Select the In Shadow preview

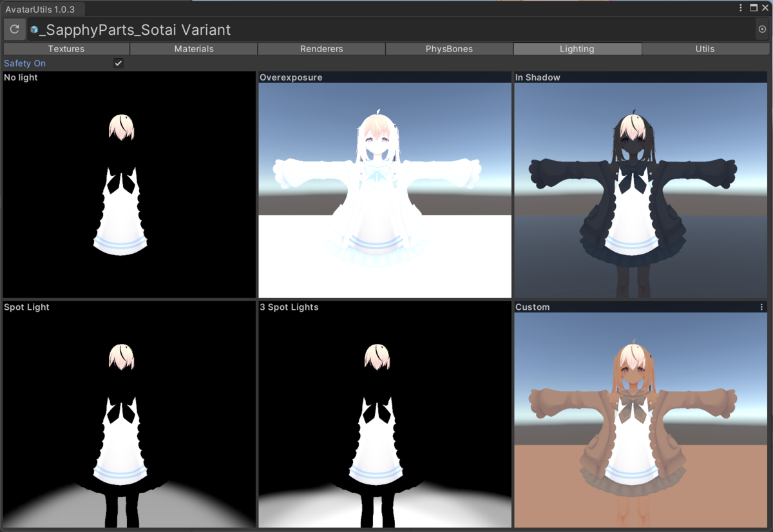641,185
